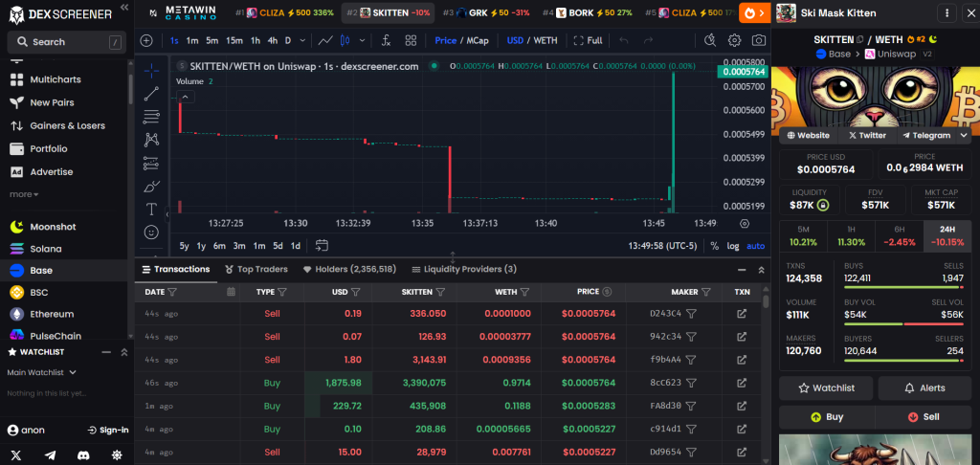This screenshot has width=980, height=465.
Task: Open the Liquidity Providers tab
Action: tap(464, 270)
